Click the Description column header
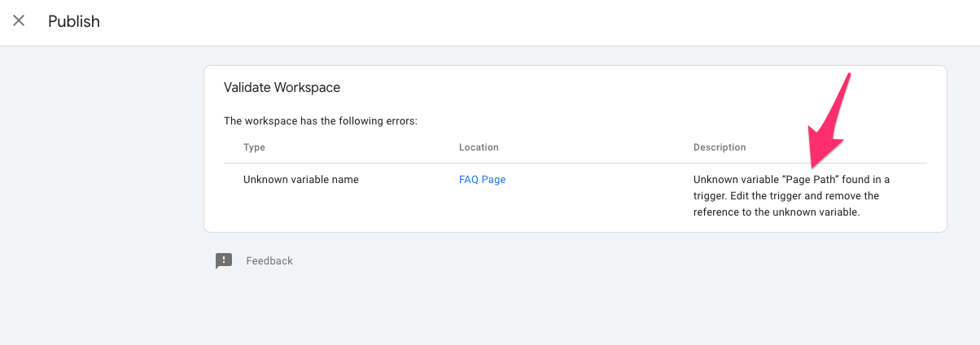 (720, 147)
